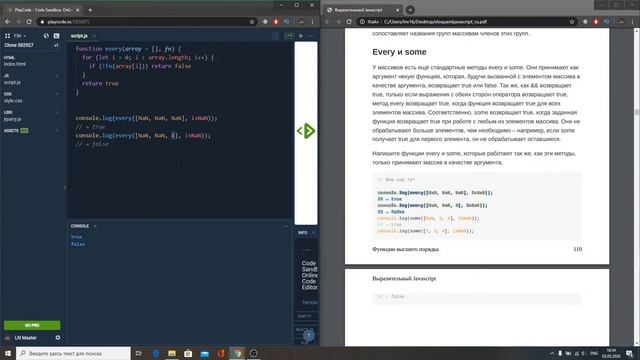Switch to Chrome on the taskbar

[237, 353]
